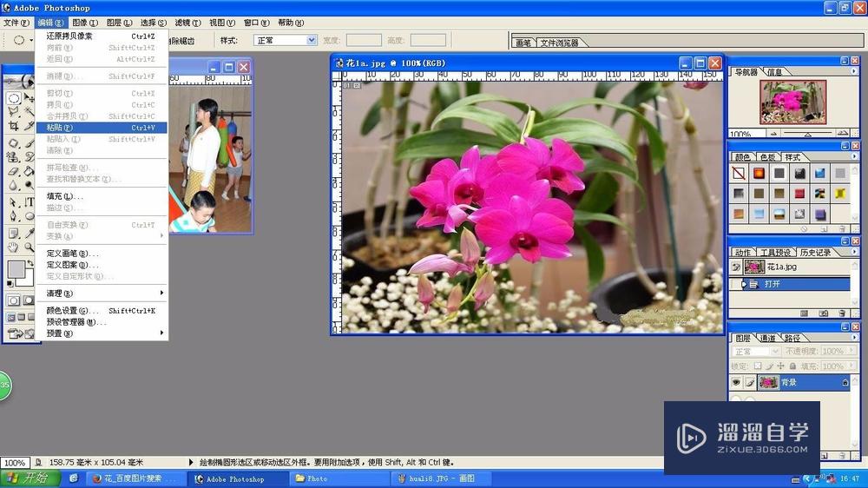Select the Clone Stamp tool
Viewport: 868px width, 488px height.
[13, 157]
